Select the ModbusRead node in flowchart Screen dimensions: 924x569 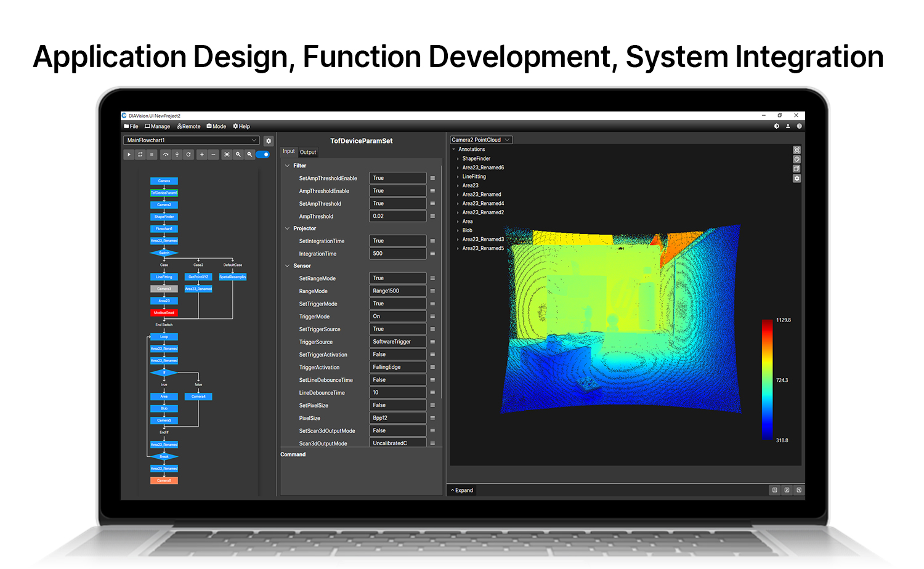(x=164, y=313)
